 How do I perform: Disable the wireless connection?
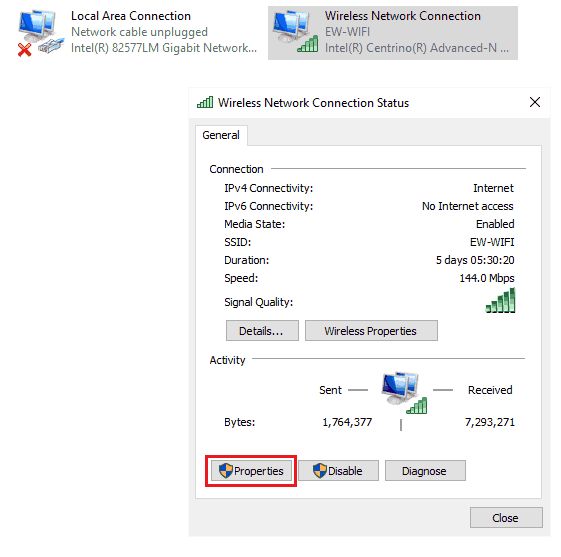tap(338, 470)
